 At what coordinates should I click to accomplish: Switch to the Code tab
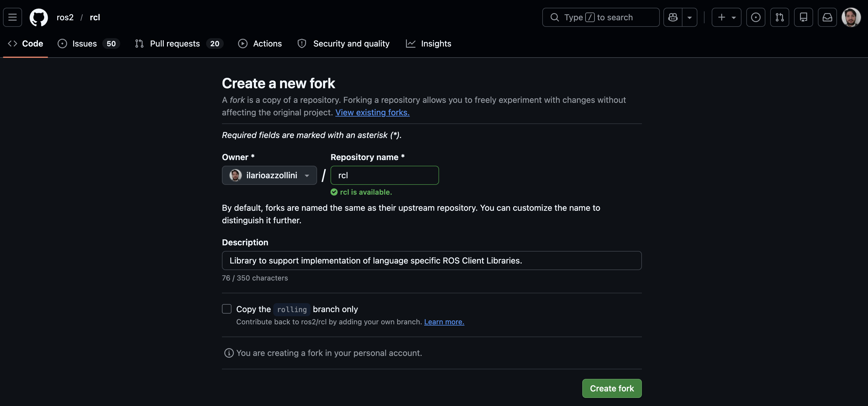coord(26,44)
